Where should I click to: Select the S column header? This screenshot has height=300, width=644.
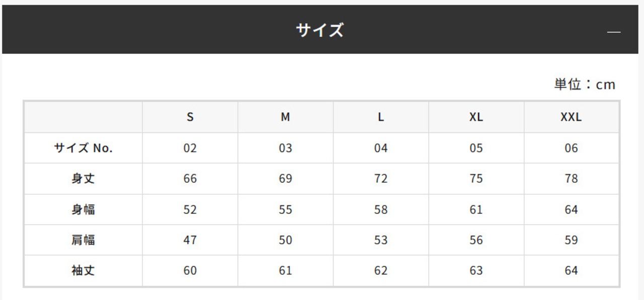pyautogui.click(x=190, y=117)
